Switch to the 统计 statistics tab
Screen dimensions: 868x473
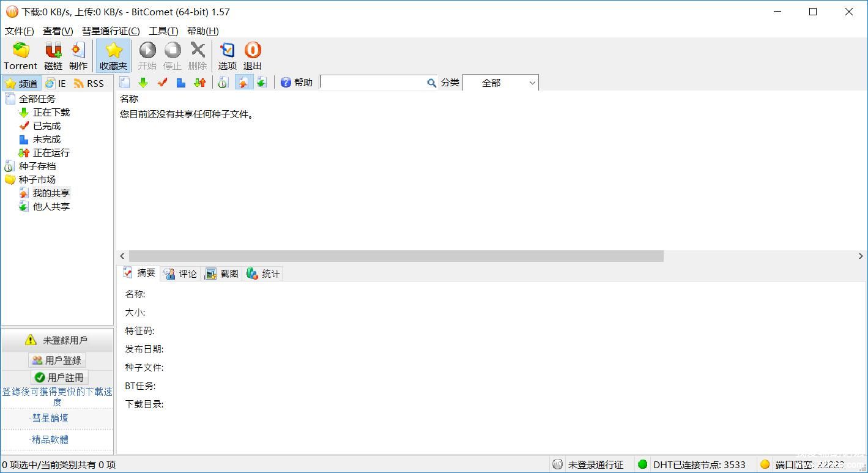[264, 274]
